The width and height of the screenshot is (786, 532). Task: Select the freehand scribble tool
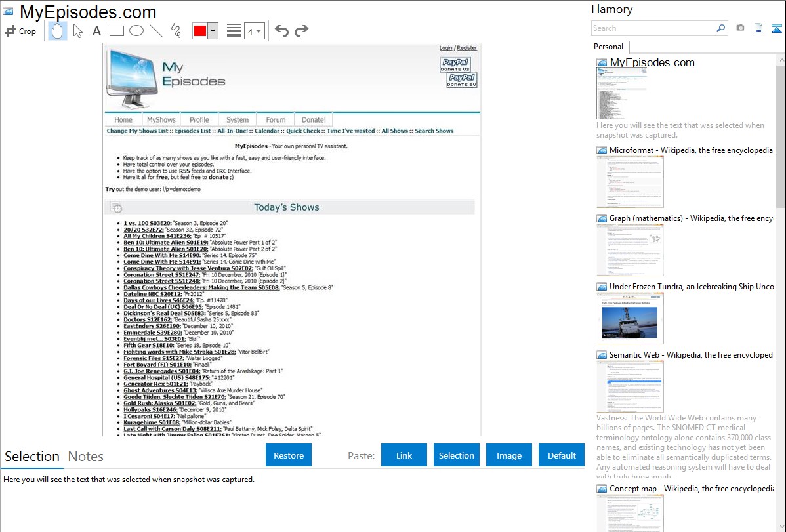click(176, 31)
